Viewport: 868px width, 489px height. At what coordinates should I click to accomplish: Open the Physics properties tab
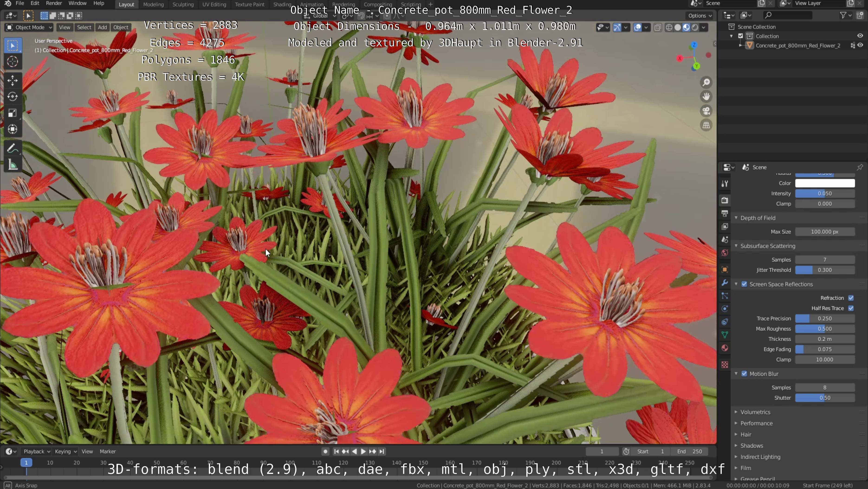[x=725, y=309]
